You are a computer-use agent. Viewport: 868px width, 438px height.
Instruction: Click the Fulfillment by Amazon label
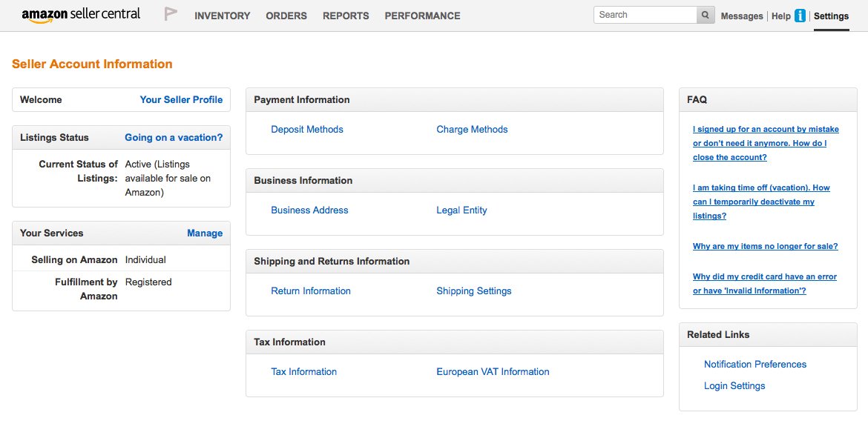click(x=86, y=289)
